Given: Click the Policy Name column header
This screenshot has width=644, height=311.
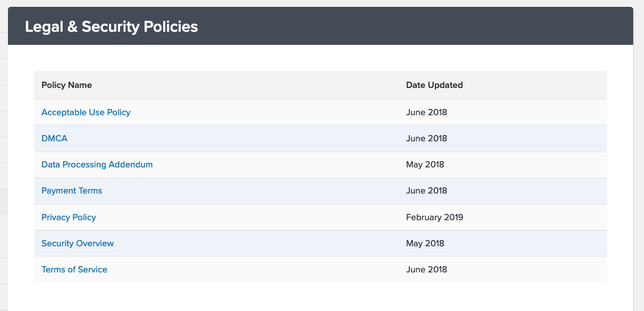Looking at the screenshot, I should point(67,85).
